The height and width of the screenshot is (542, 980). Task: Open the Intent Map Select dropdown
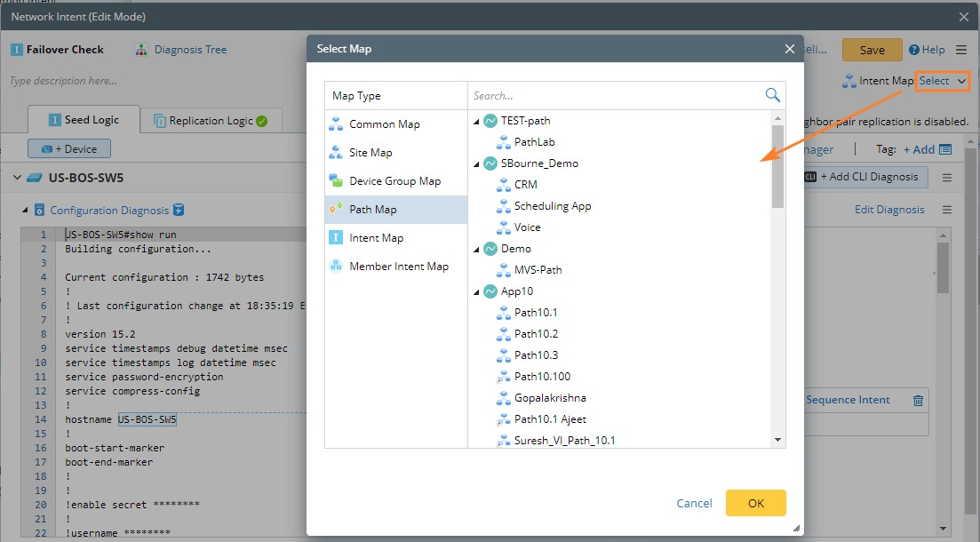942,81
